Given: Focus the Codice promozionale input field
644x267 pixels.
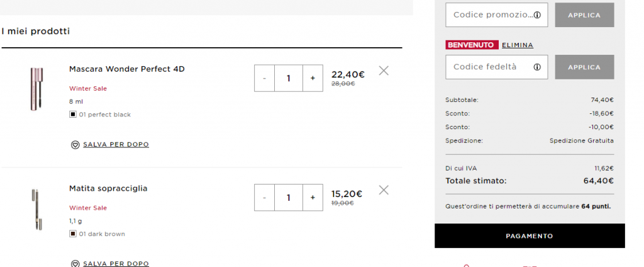Looking at the screenshot, I should coord(489,15).
